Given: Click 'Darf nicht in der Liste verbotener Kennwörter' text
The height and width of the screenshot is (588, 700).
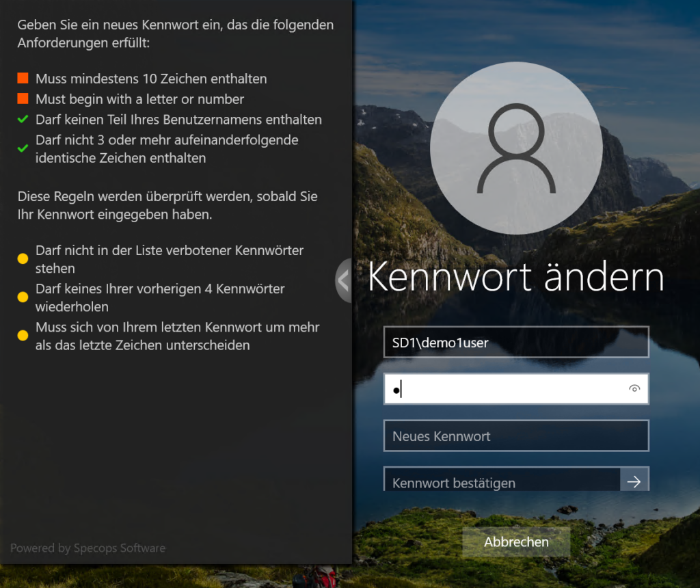Looking at the screenshot, I should [x=170, y=259].
